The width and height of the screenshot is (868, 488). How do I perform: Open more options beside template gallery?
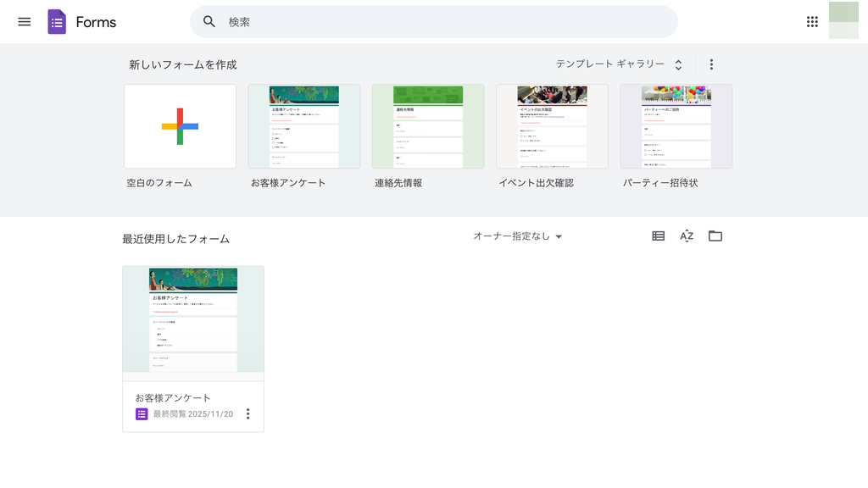711,64
